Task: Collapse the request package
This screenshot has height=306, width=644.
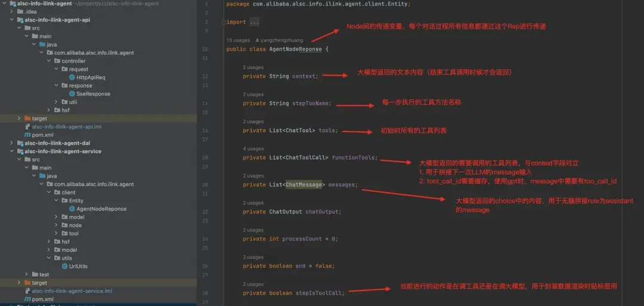Action: [56, 69]
